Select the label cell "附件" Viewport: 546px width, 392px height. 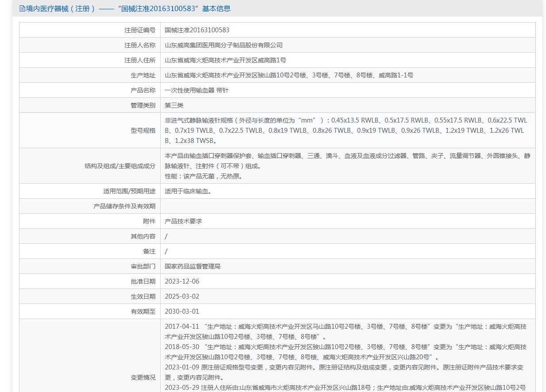(90, 221)
